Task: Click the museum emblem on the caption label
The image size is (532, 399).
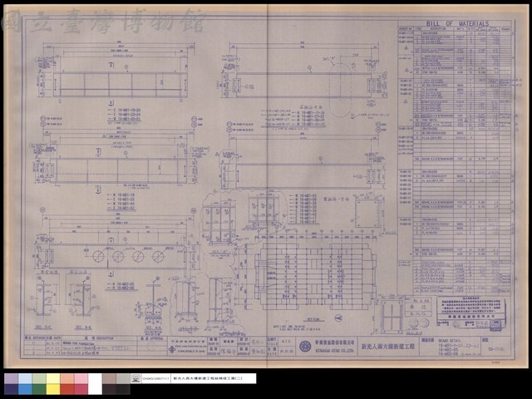Action: pyautogui.click(x=135, y=378)
